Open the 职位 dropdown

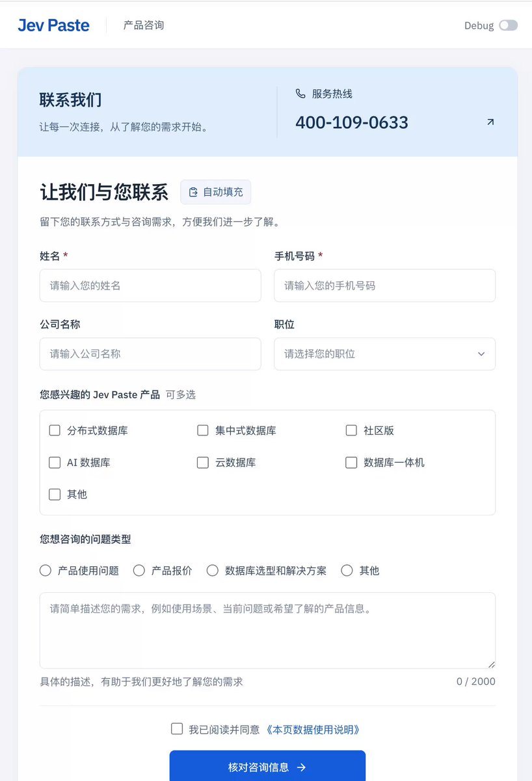click(384, 354)
